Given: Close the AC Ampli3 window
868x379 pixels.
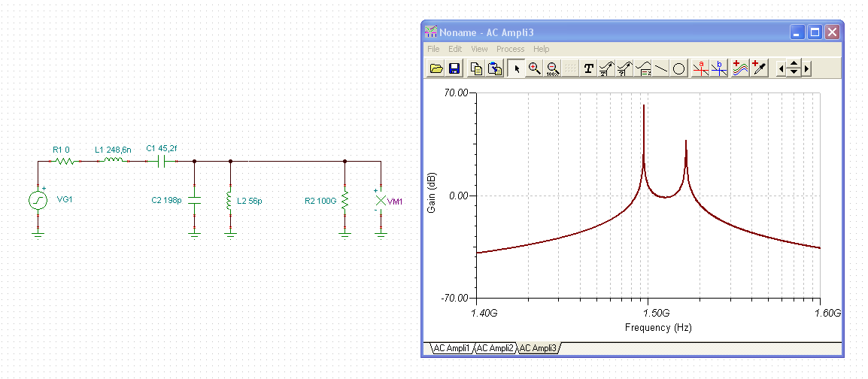Looking at the screenshot, I should (832, 32).
